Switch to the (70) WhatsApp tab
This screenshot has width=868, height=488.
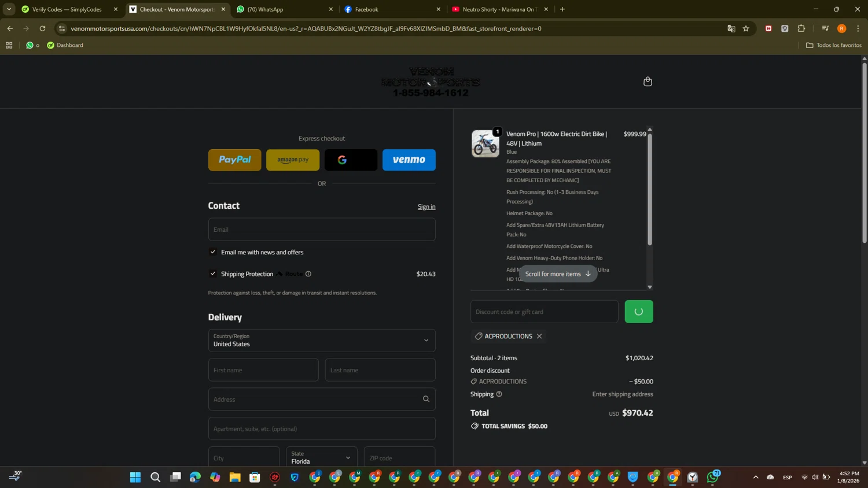tap(285, 9)
